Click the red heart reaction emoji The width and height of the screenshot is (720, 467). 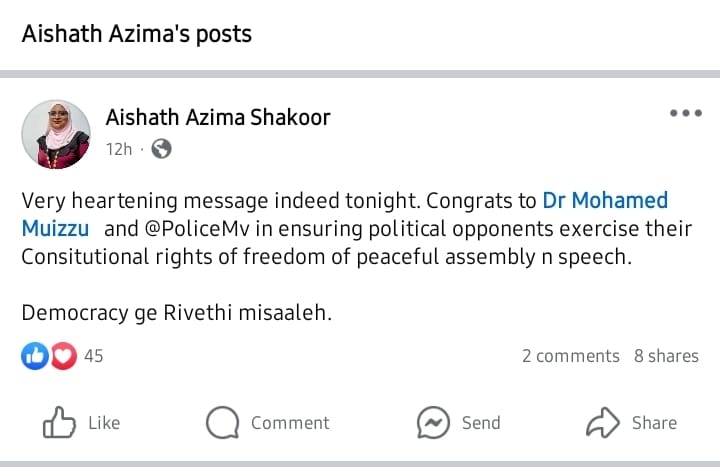pos(63,355)
